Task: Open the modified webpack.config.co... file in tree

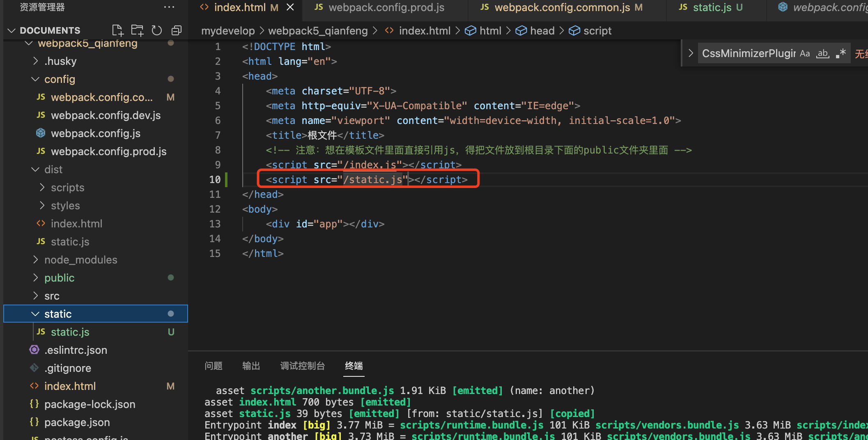Action: tap(101, 97)
